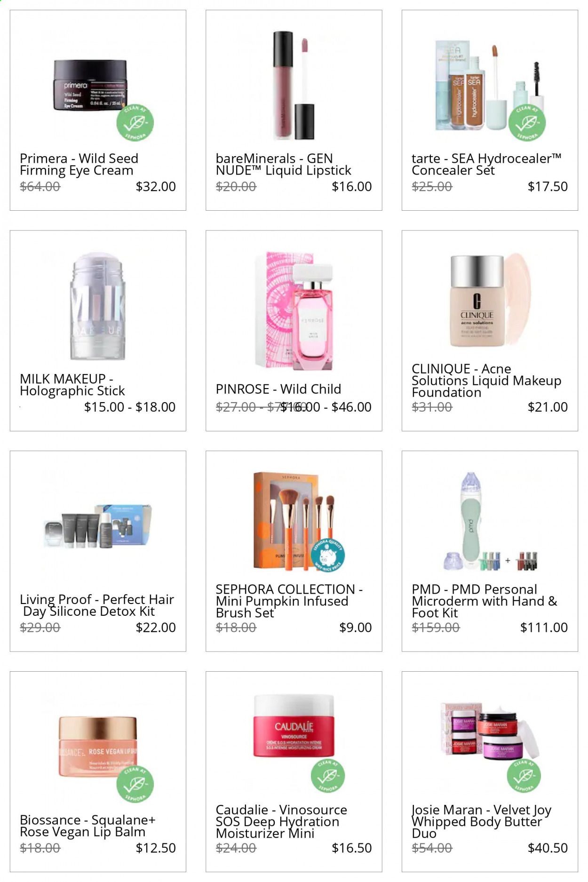Open the CLINIQUE Acne Solutions Liquid Makeup link

[x=486, y=380]
